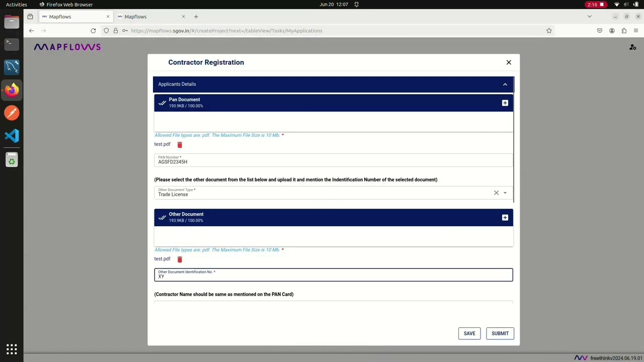Open MySQL Workbench from the dock
This screenshot has width=644, height=362.
(12, 67)
